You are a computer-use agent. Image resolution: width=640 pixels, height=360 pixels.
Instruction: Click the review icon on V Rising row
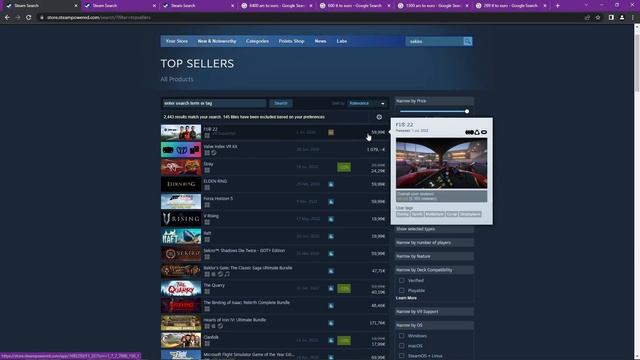coord(331,219)
